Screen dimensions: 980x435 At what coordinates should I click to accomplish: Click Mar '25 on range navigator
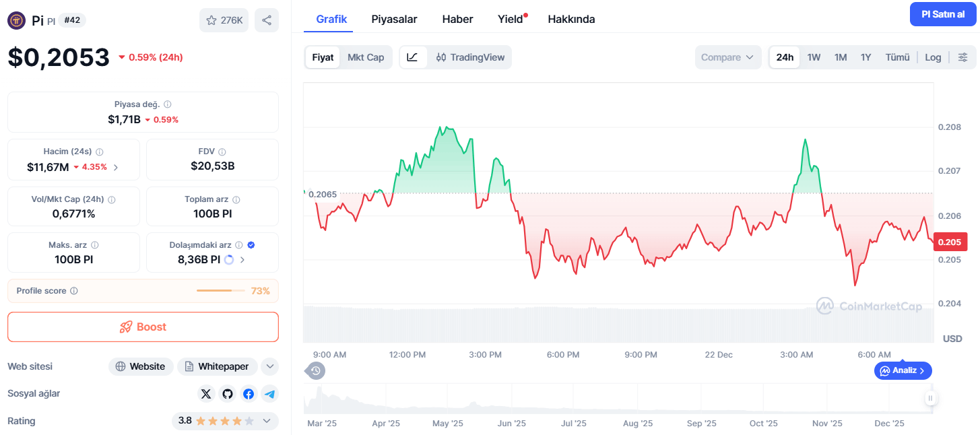pos(321,424)
